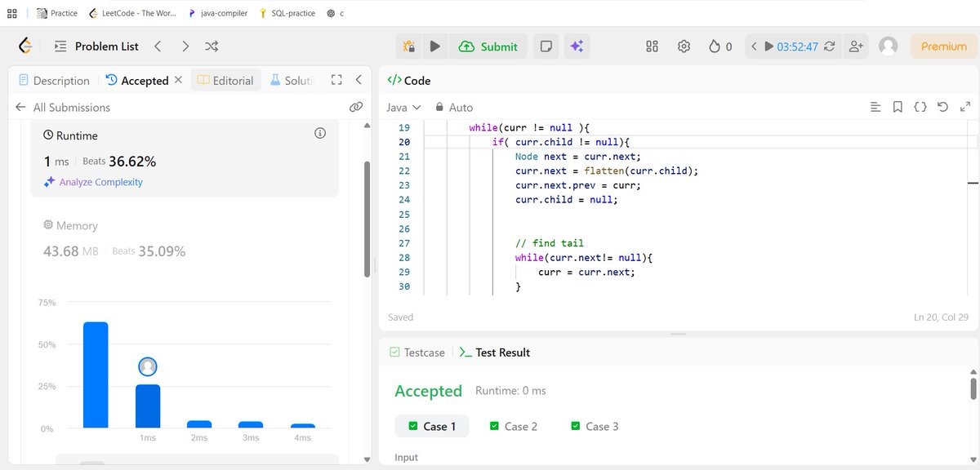Switch to the Editorial tab
This screenshot has width=980, height=470.
pyautogui.click(x=226, y=81)
